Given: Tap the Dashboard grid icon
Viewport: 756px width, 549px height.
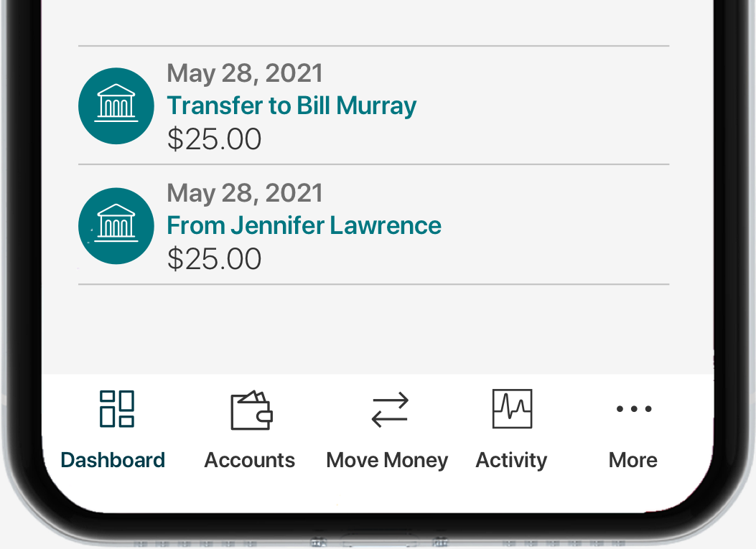Looking at the screenshot, I should coord(117,409).
